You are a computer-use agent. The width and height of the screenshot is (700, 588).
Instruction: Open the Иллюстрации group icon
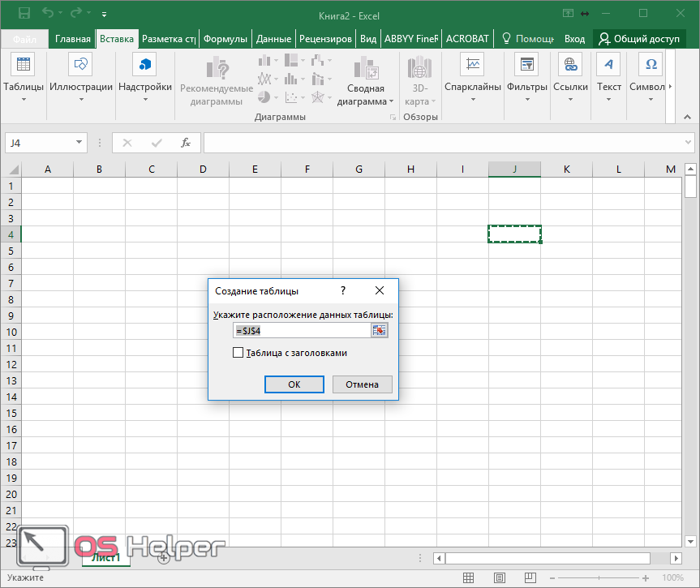(81, 65)
